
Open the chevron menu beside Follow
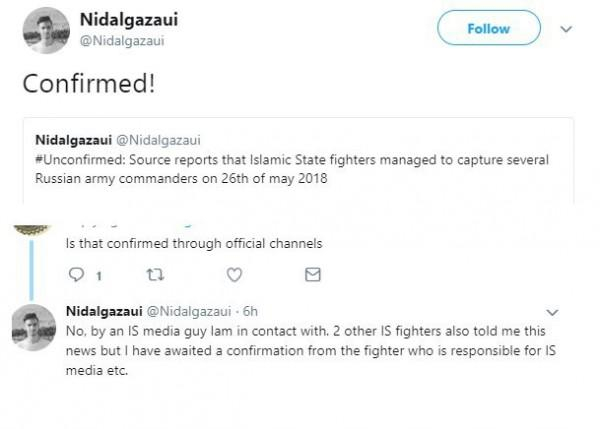click(567, 30)
